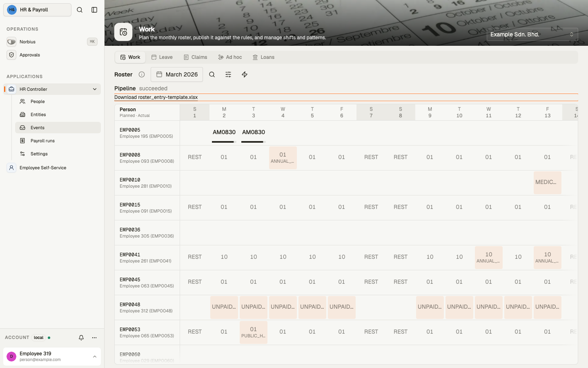Image resolution: width=588 pixels, height=368 pixels.
Task: Switch to the Loans tab
Action: click(x=263, y=57)
